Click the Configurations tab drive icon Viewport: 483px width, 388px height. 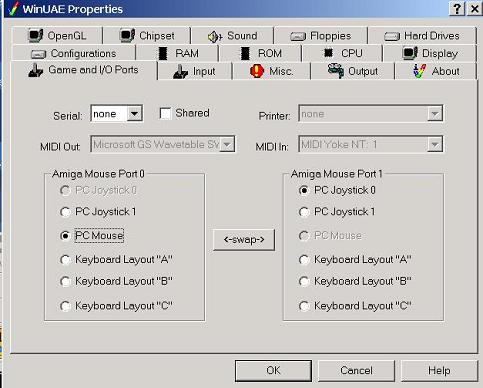[x=38, y=54]
